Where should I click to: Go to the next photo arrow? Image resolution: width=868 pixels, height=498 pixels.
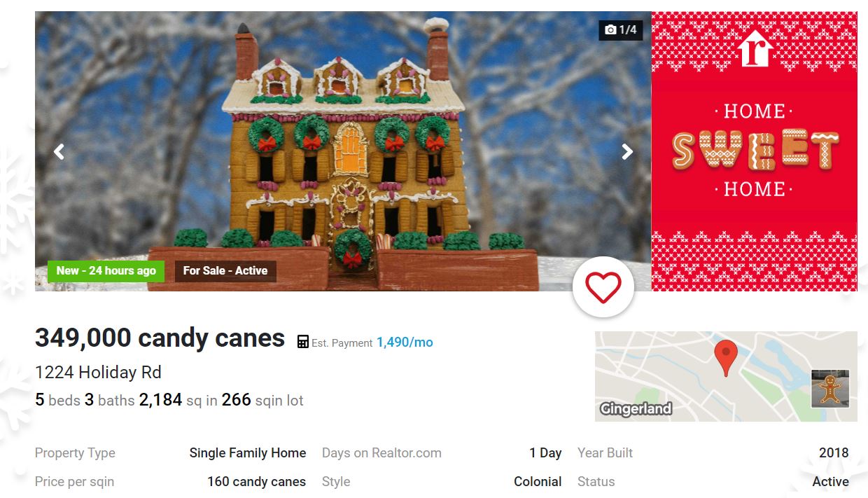point(627,151)
